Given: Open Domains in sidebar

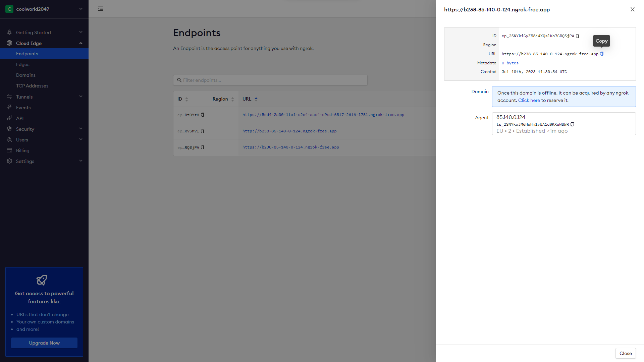Looking at the screenshot, I should pos(26,75).
